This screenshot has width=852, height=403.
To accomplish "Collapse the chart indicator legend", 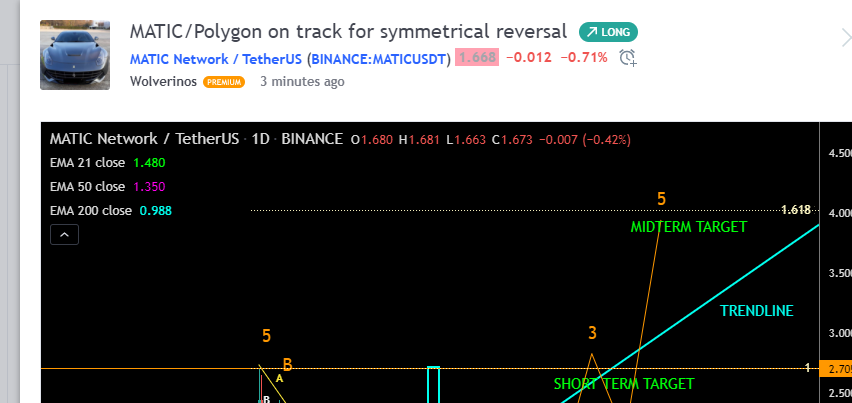I will coord(63,235).
